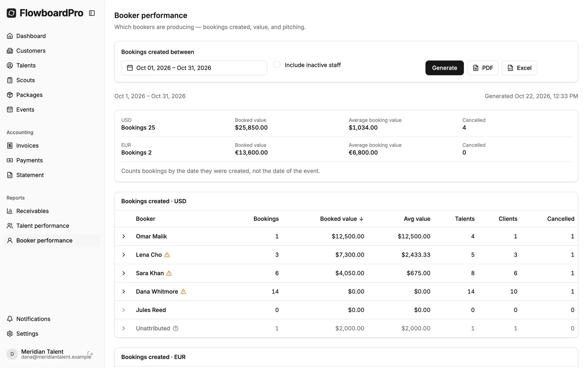Click the Booker column header
Screen dimensions: 588x368
click(x=146, y=219)
